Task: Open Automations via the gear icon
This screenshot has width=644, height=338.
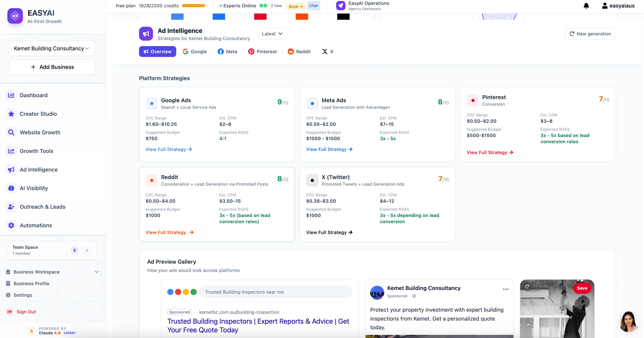Action: point(11,225)
